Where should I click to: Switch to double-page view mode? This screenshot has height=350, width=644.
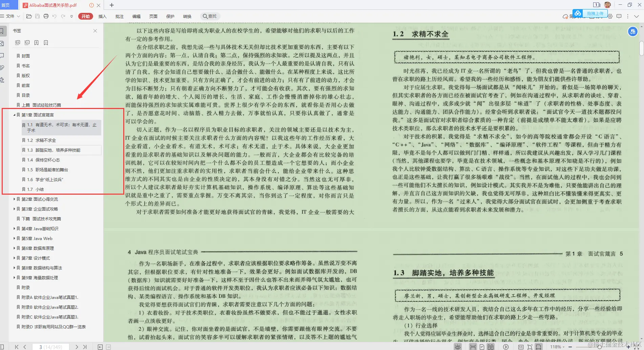click(491, 346)
